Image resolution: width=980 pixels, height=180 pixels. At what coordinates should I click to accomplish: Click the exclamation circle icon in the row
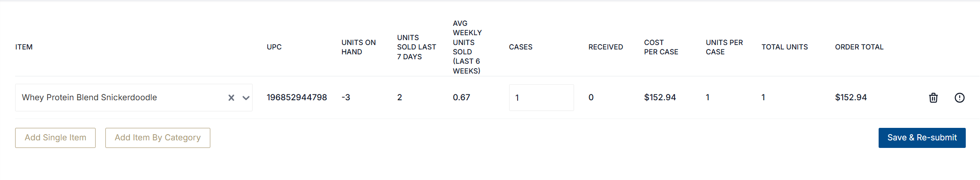pos(960,98)
